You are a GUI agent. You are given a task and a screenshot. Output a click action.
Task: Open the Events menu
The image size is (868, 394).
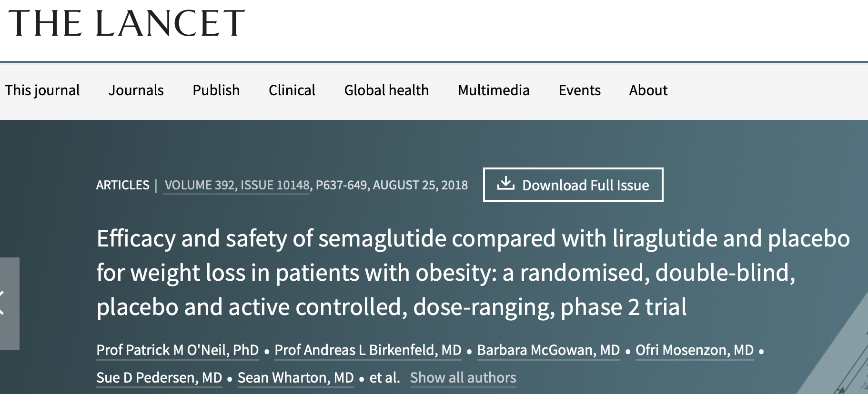point(579,90)
